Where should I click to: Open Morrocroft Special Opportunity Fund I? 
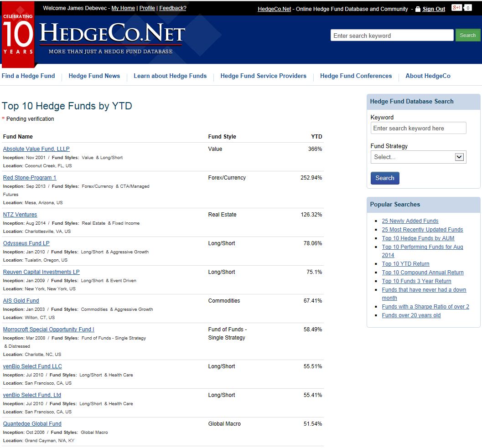point(49,330)
